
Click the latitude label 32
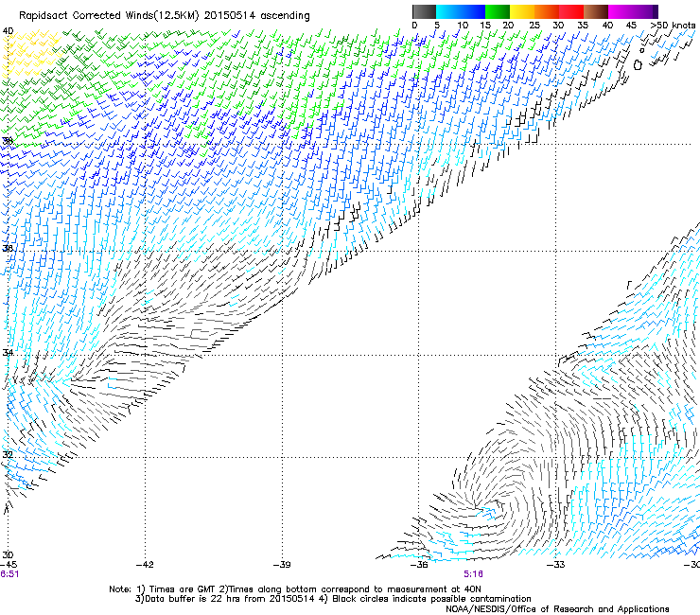(8, 454)
